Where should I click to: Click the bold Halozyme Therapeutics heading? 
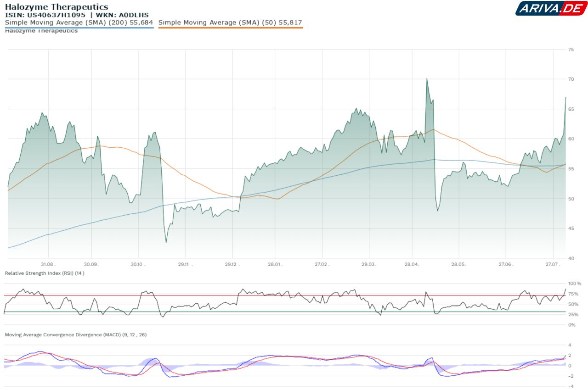pos(57,7)
